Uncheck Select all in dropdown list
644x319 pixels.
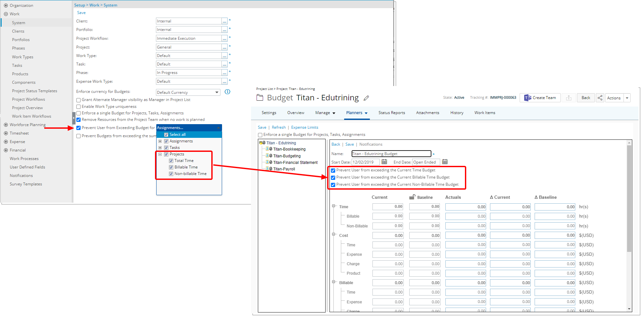point(166,135)
